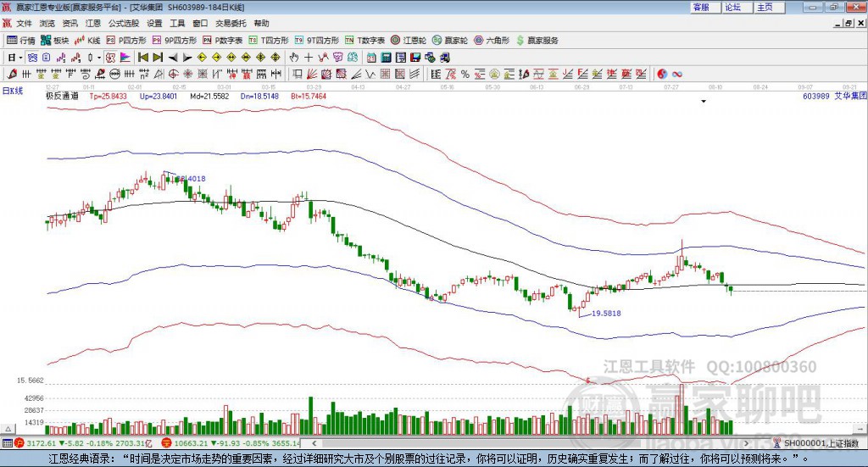Select the red pencil drawing tool

click(x=12, y=74)
